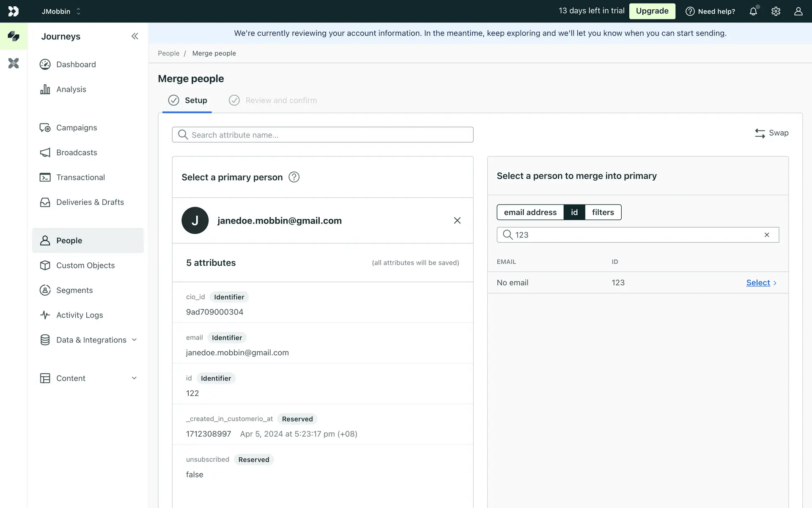Expand the Content sidebar section
The width and height of the screenshot is (812, 508).
[x=89, y=378]
